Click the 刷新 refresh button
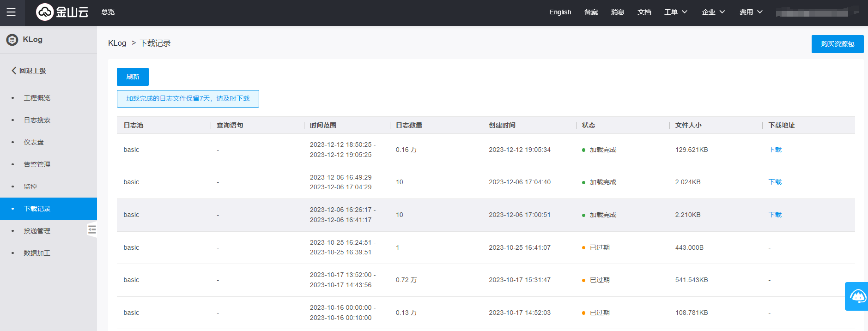 point(133,77)
